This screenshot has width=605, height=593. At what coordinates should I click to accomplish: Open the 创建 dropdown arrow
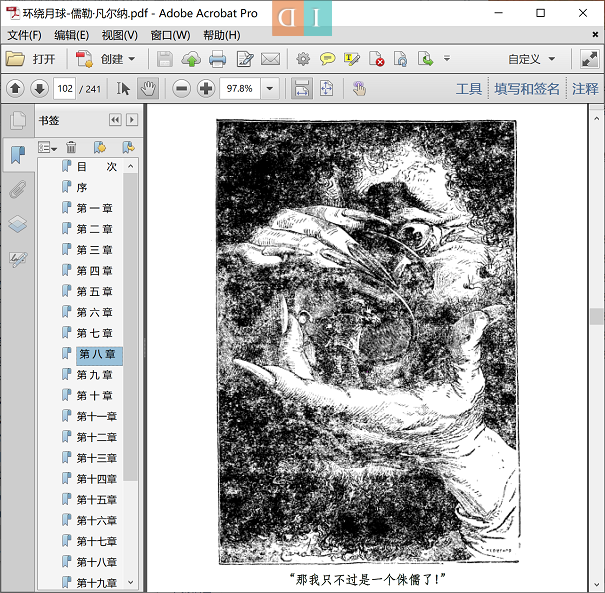[132, 59]
